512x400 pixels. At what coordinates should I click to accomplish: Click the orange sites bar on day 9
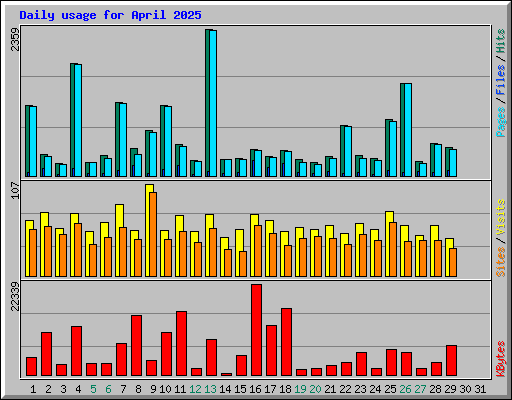pos(153,234)
